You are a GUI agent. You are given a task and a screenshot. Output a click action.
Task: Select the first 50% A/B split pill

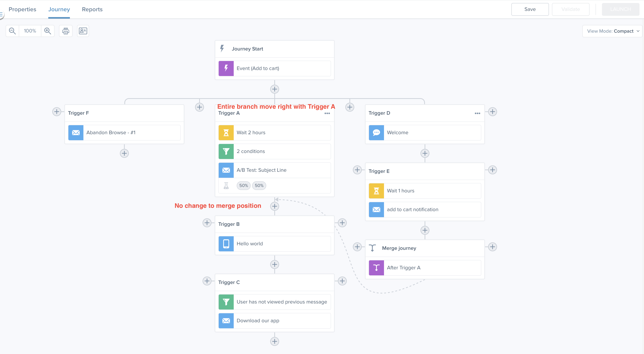(243, 186)
